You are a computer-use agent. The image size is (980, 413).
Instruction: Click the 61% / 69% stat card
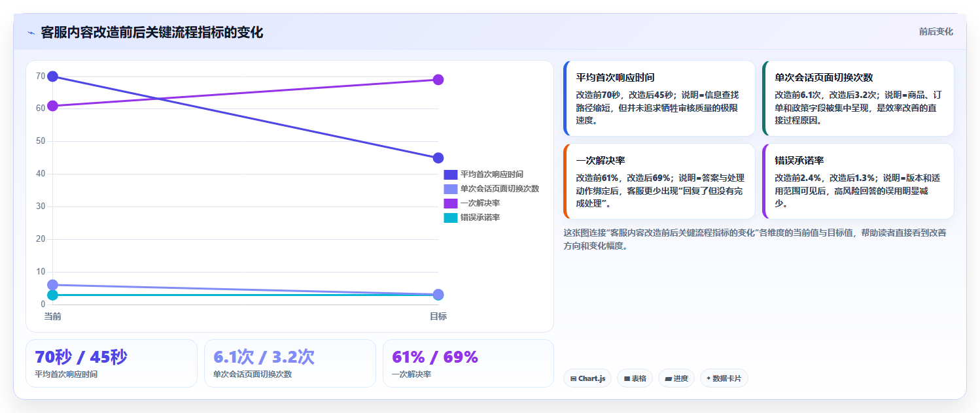(x=468, y=363)
